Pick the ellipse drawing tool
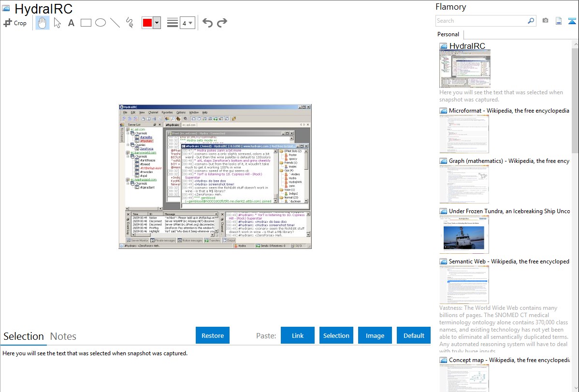This screenshot has height=392, width=579. coord(101,23)
